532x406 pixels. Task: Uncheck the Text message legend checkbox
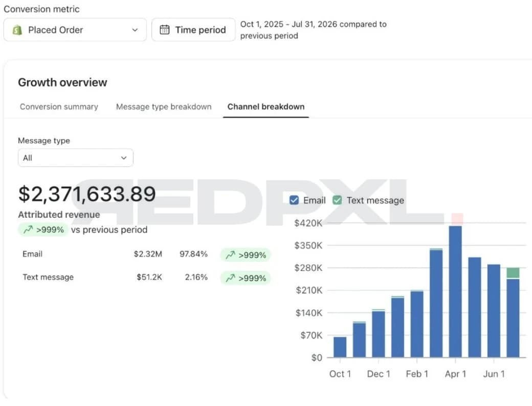click(337, 200)
